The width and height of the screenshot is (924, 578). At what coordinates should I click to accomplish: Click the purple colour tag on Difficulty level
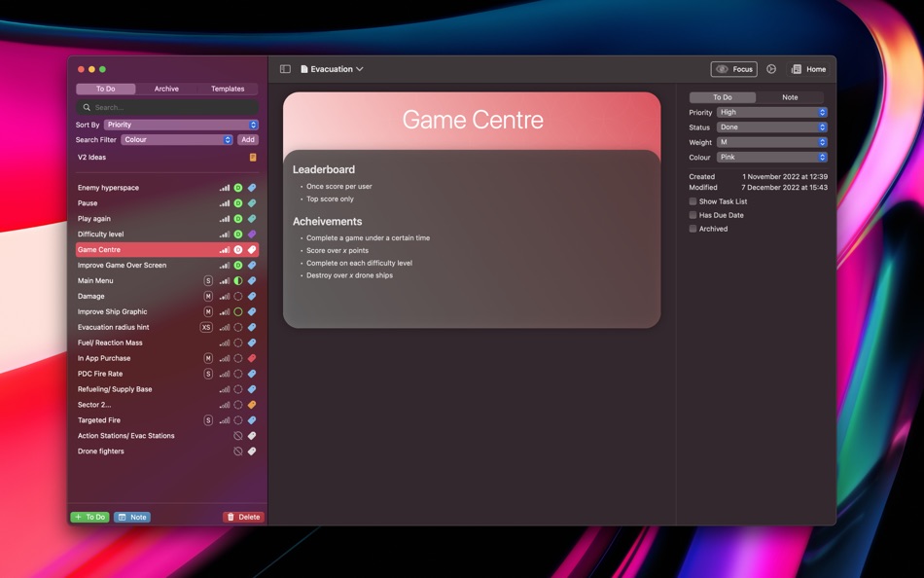[252, 235]
